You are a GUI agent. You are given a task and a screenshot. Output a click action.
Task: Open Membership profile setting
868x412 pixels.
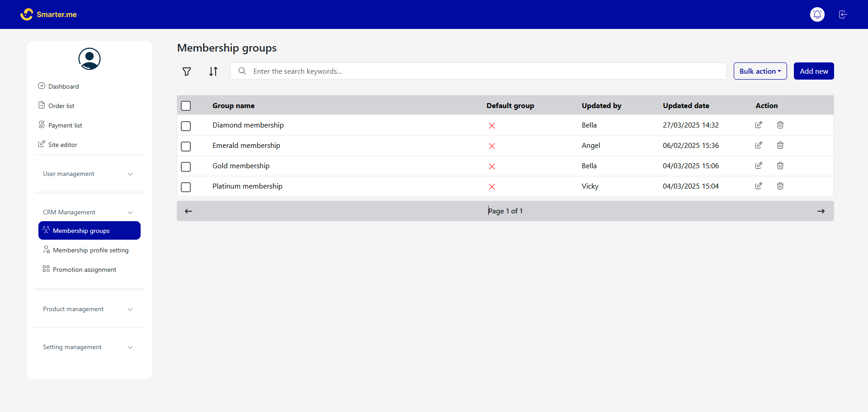[90, 250]
